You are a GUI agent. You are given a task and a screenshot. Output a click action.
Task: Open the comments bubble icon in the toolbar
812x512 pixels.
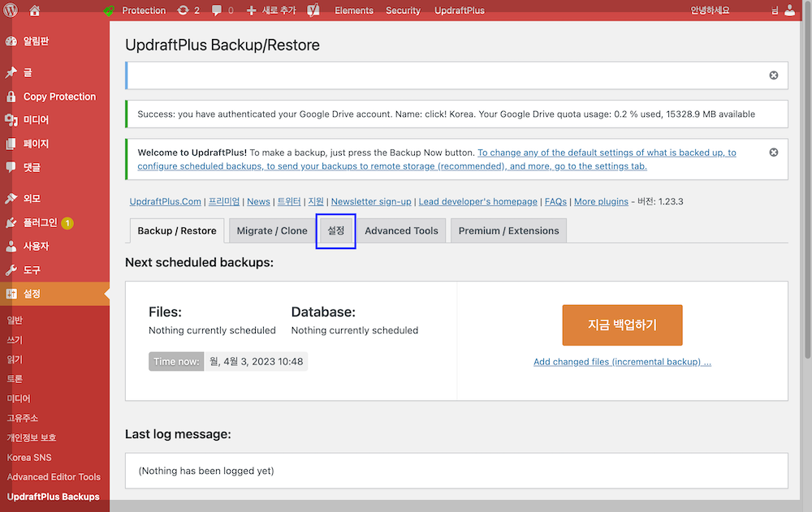pyautogui.click(x=218, y=10)
